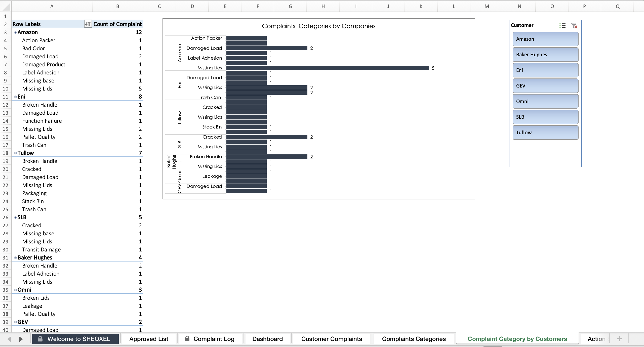Viewport: 644px width, 347px height.
Task: Go to next sheet with right arrow
Action: [x=21, y=339]
